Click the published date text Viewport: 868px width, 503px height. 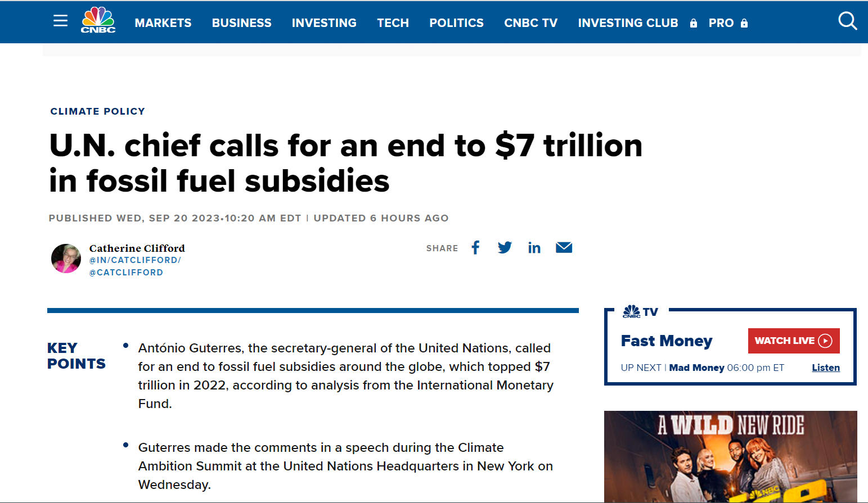(x=175, y=218)
